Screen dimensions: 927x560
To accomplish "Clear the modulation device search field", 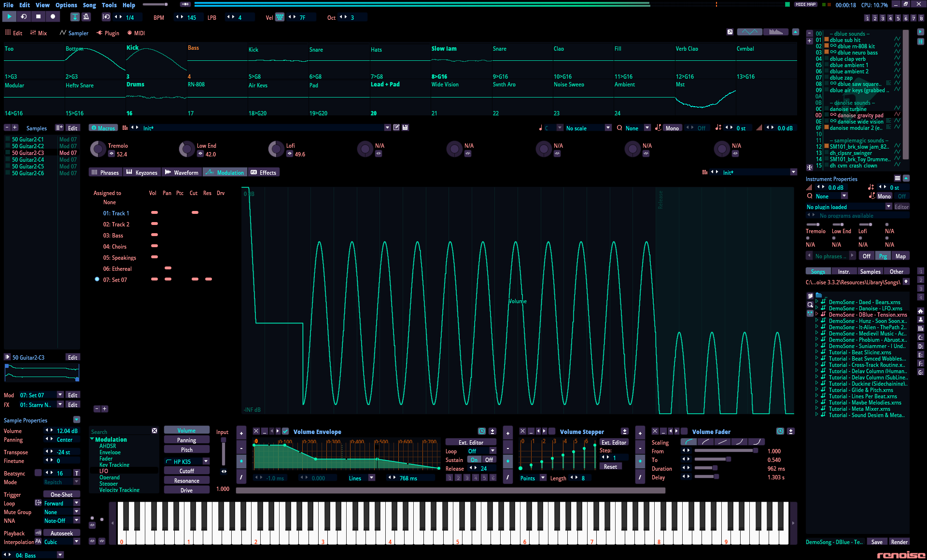I will pyautogui.click(x=154, y=431).
